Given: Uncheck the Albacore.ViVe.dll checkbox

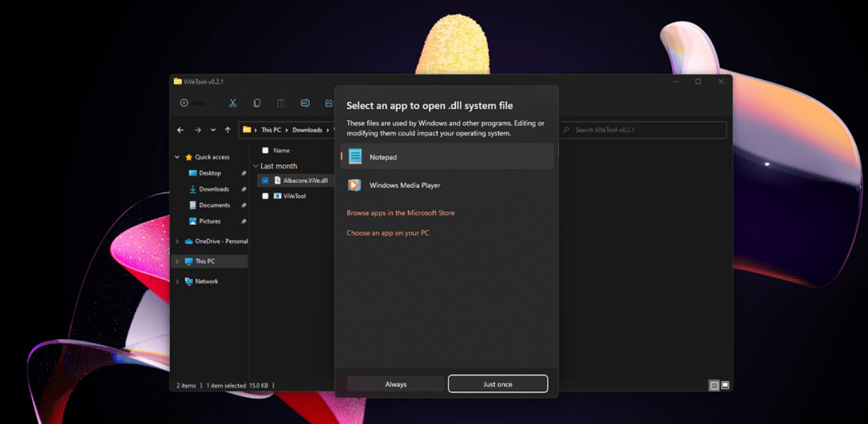Looking at the screenshot, I should click(265, 180).
